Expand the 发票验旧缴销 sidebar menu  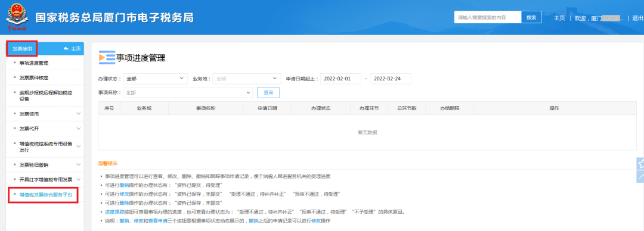[x=79, y=164]
